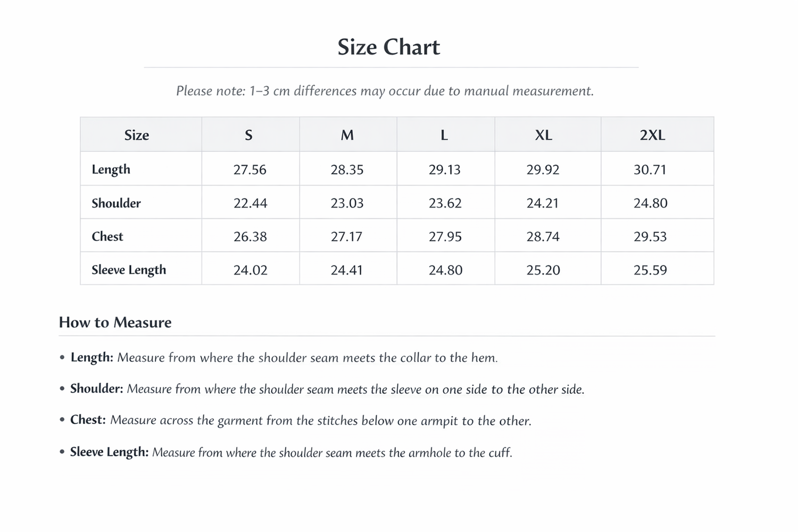
Task: Select the XL size column header
Action: [543, 135]
